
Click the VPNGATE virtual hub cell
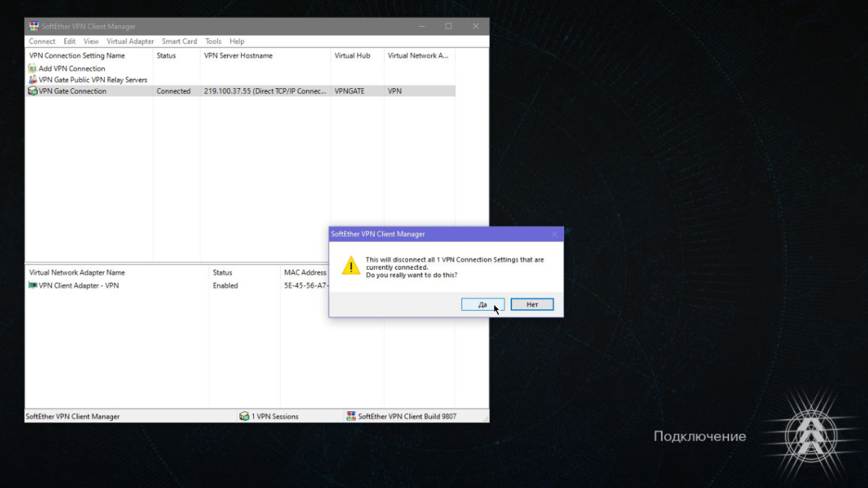349,91
